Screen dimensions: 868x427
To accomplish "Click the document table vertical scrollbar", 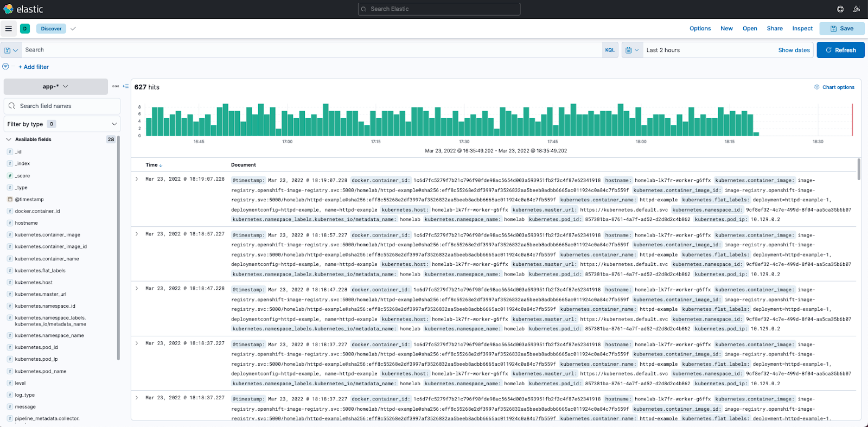I will pyautogui.click(x=859, y=169).
